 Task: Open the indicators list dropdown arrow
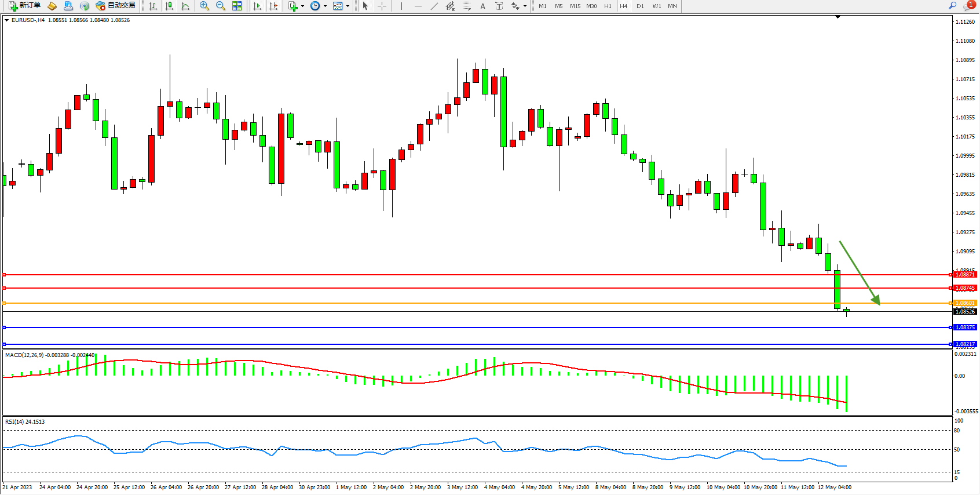tap(302, 6)
